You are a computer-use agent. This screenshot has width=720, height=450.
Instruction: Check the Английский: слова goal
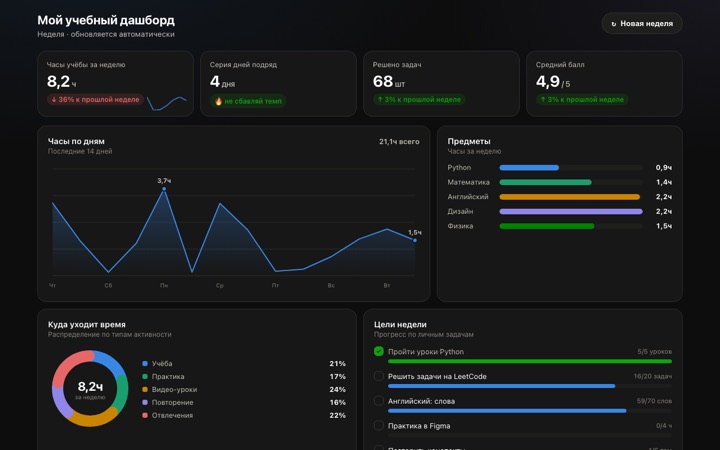[x=378, y=401]
